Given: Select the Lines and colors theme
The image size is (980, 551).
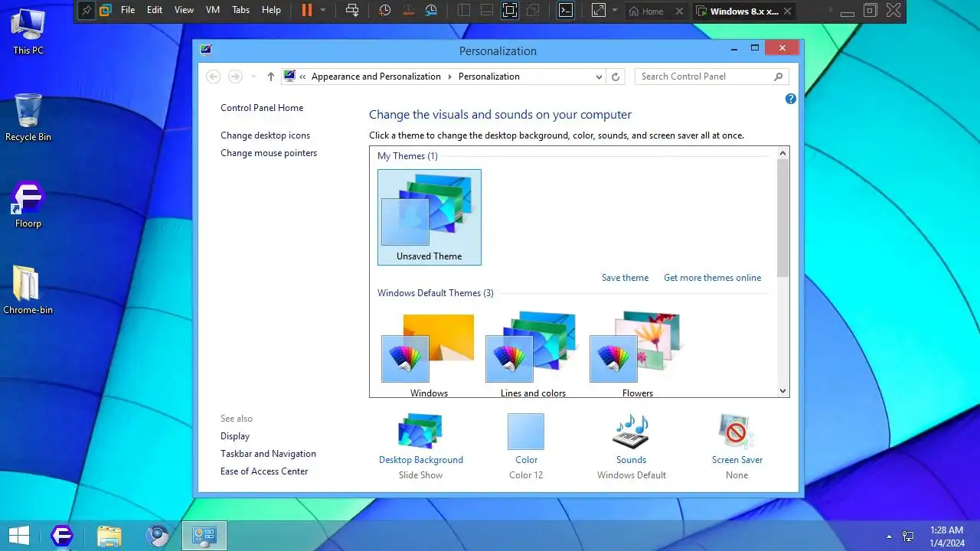Looking at the screenshot, I should tap(533, 354).
